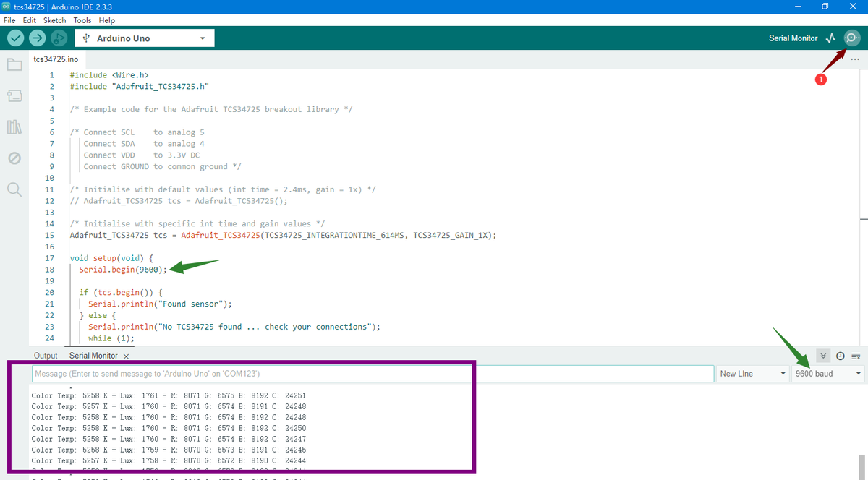Open the Boards Manager sidebar icon
Screen dimensions: 868x480
point(14,96)
